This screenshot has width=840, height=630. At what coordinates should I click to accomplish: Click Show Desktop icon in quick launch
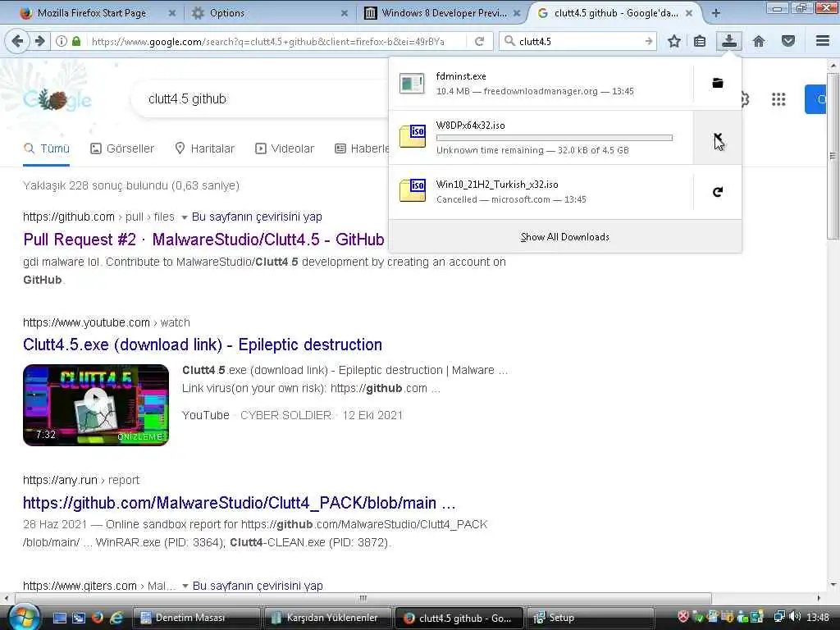coord(59,619)
